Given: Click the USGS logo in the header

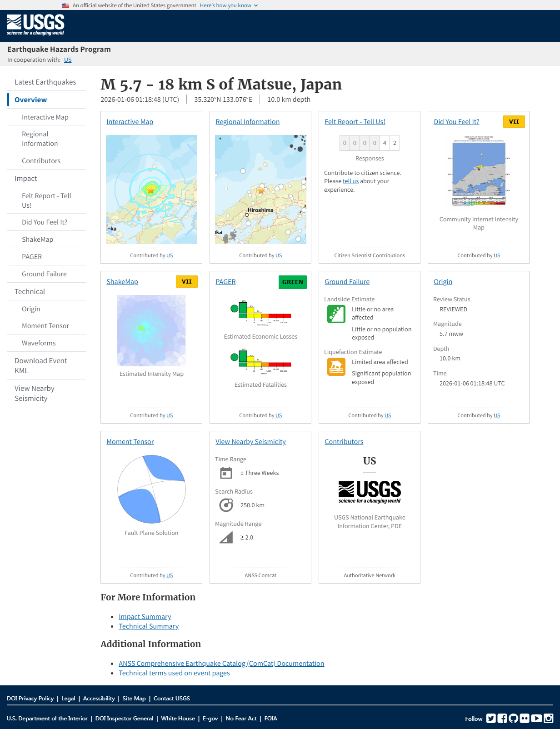Looking at the screenshot, I should coord(35,25).
